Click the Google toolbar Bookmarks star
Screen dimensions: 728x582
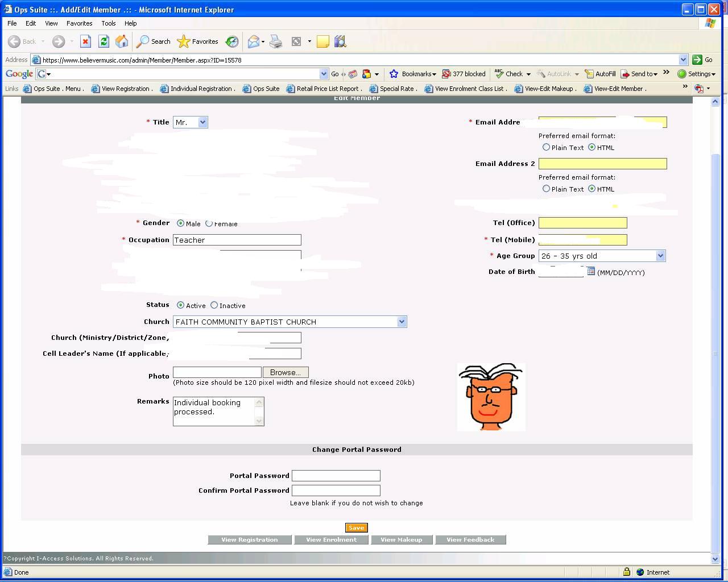coord(394,74)
